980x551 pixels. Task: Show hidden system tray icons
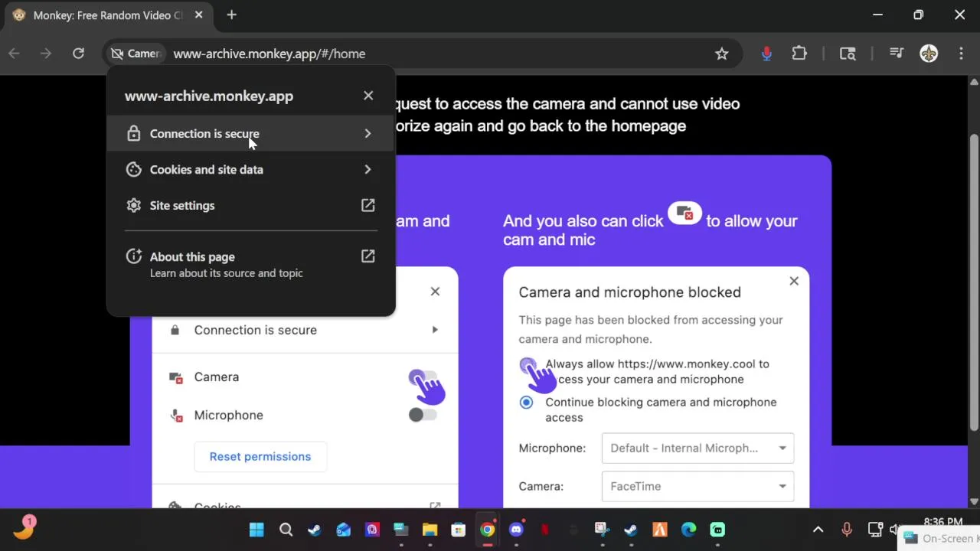coord(818,530)
